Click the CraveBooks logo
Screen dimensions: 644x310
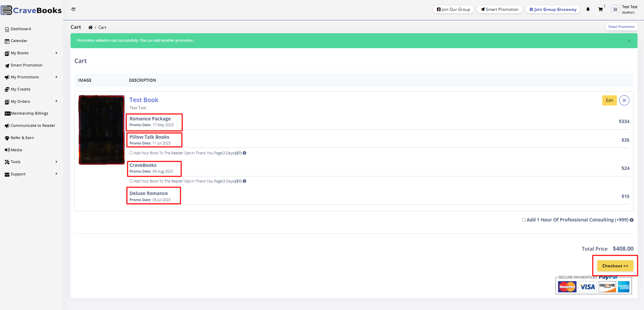click(31, 10)
